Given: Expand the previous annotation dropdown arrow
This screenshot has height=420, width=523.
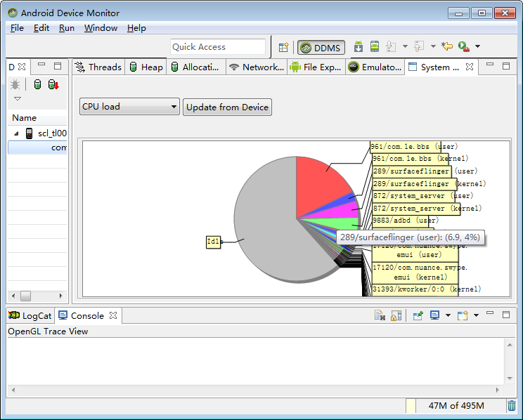Looking at the screenshot, I should pos(433,46).
